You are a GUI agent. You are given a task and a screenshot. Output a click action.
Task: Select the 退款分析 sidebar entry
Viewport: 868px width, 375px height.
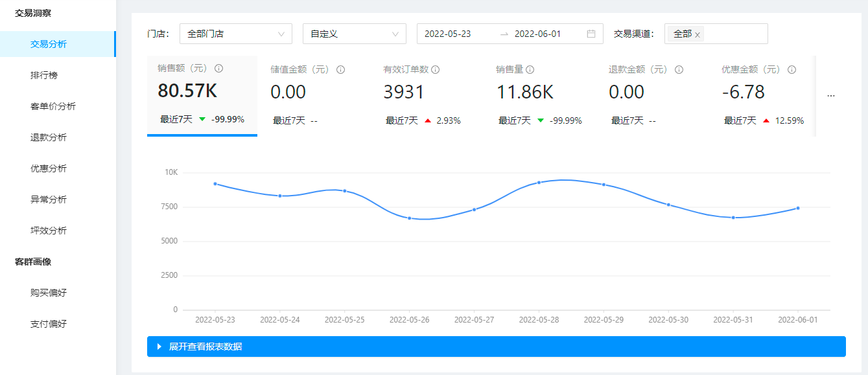click(49, 137)
